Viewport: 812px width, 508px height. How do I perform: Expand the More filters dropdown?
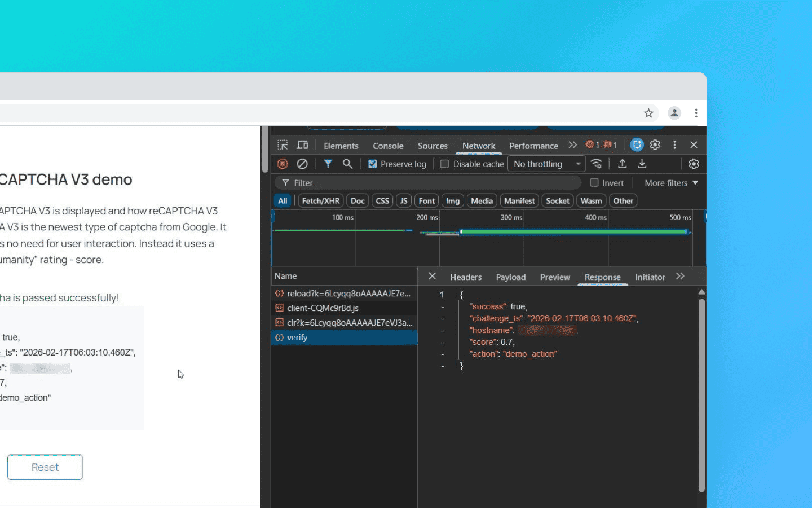click(x=671, y=183)
